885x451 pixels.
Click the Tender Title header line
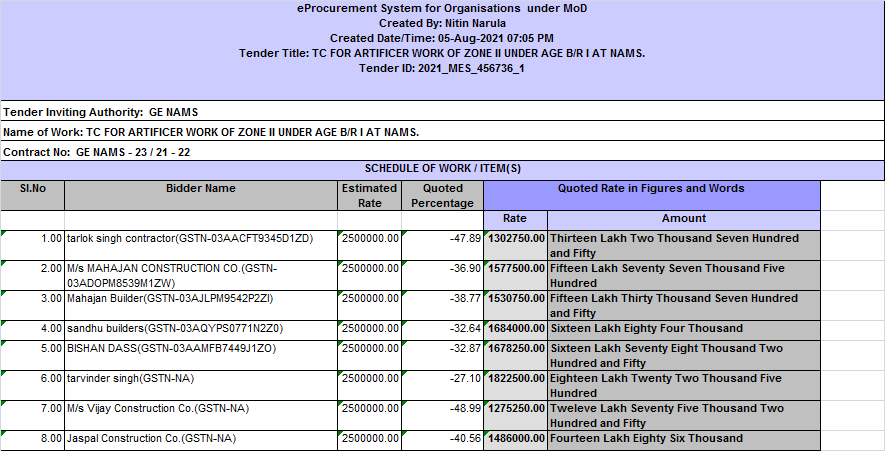coord(442,54)
